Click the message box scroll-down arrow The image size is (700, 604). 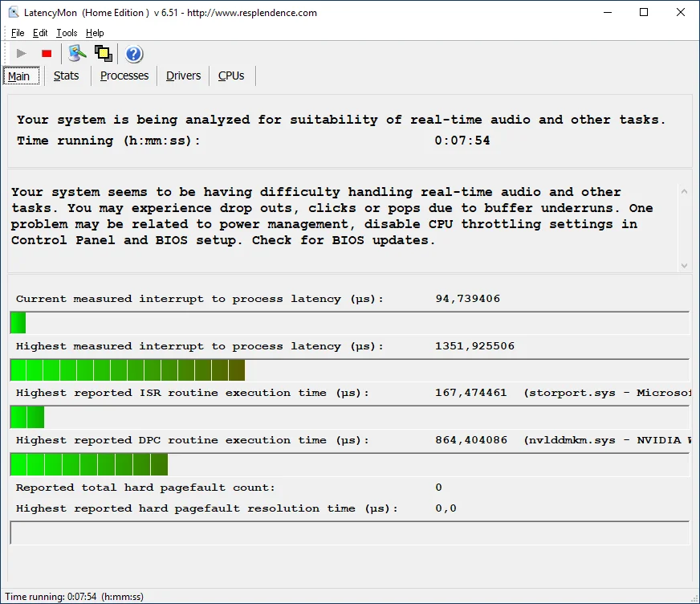point(684,265)
